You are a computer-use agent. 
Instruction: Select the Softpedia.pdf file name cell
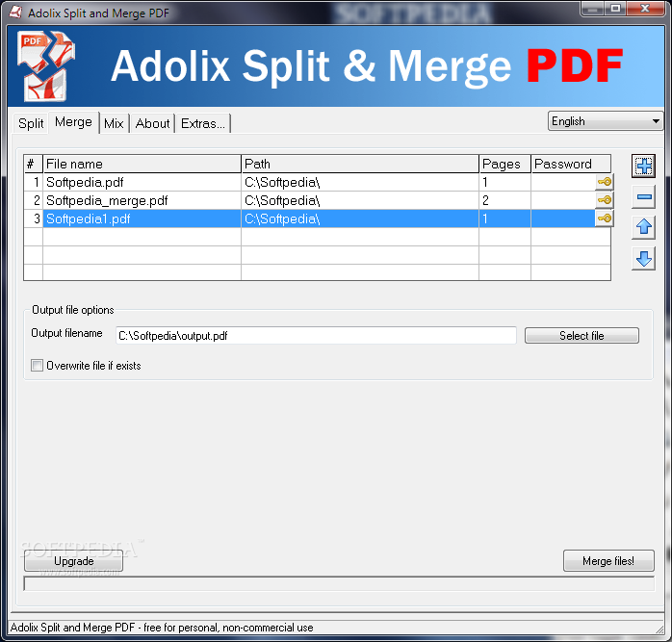pyautogui.click(x=142, y=182)
